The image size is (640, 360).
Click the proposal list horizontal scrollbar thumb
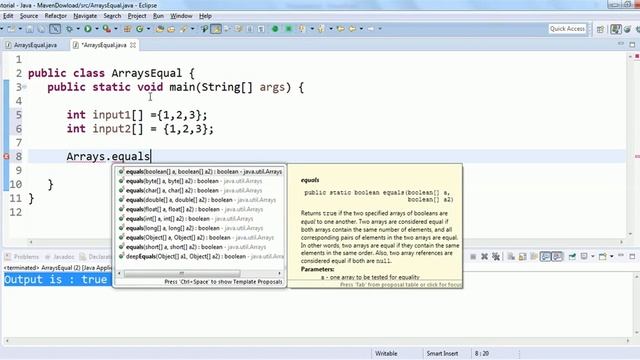(182, 273)
